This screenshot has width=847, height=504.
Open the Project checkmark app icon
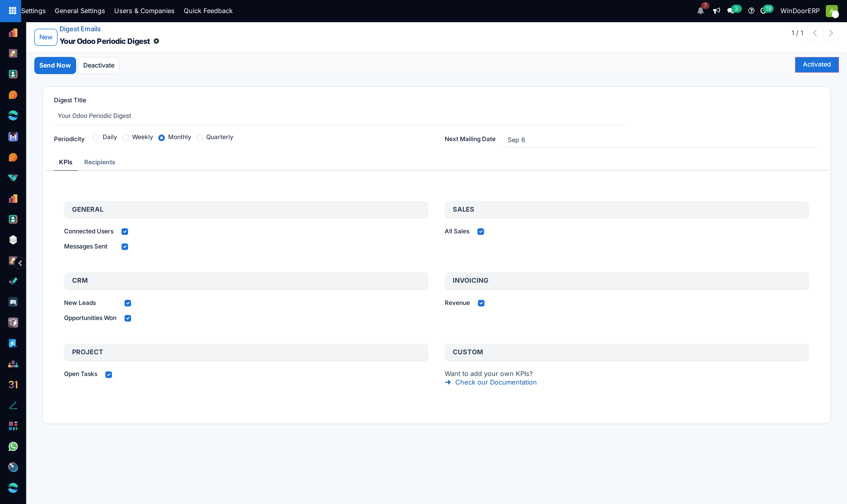(x=13, y=281)
